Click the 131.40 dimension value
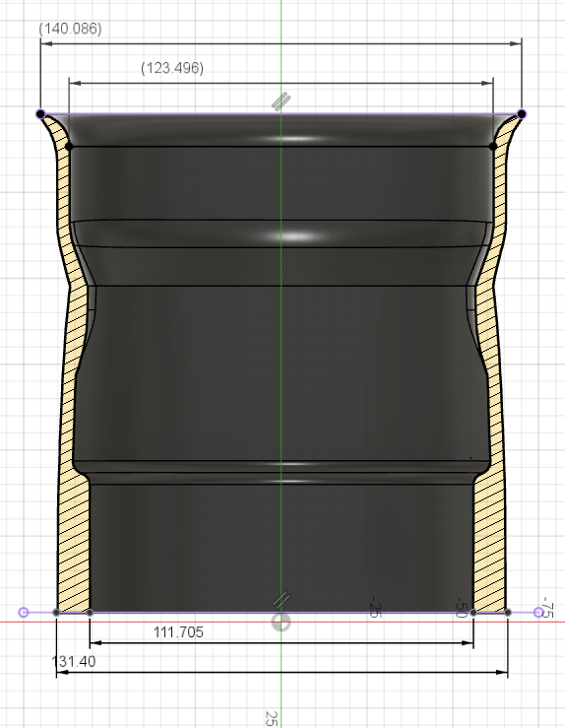Viewport: 565px width, 728px height. 74,661
